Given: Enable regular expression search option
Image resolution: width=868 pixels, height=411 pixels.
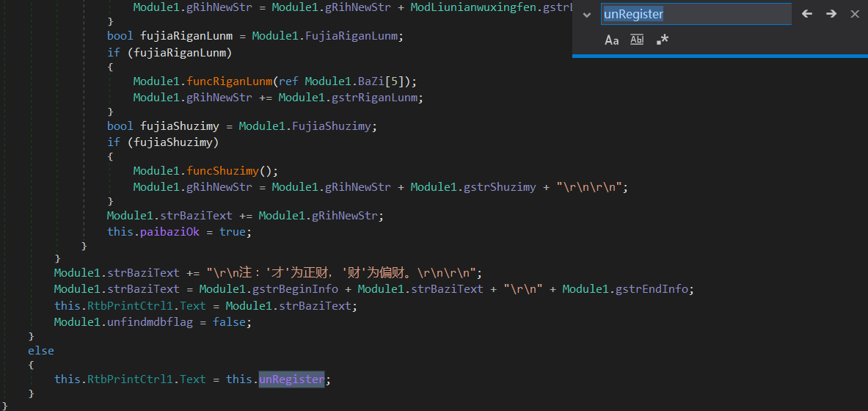Looking at the screenshot, I should tap(662, 40).
